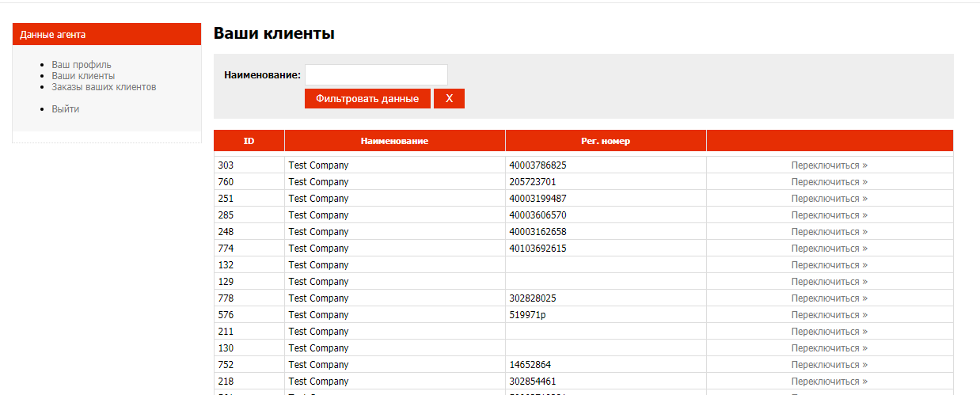Switch to client with ID 218
980x395 pixels.
(829, 382)
